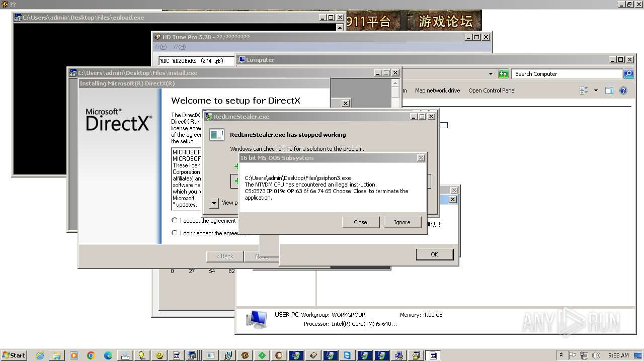Screen dimensions: 644x362
Task: Click the change view icon in the Computer toolbar
Action: click(x=584, y=90)
